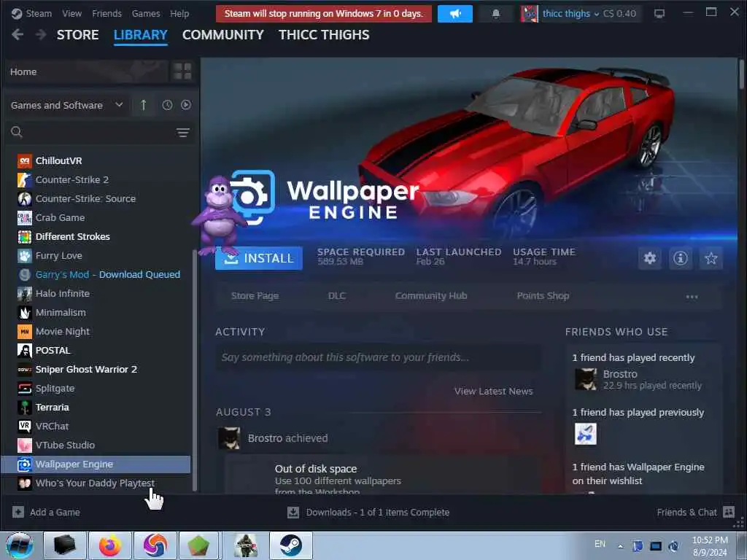Select Splitgate in library
747x560 pixels.
[x=96, y=389]
